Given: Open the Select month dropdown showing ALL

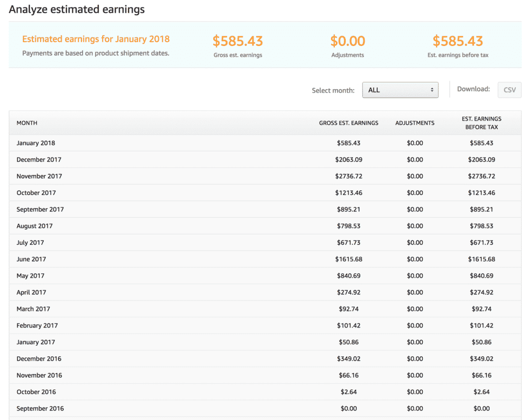Looking at the screenshot, I should pyautogui.click(x=400, y=90).
